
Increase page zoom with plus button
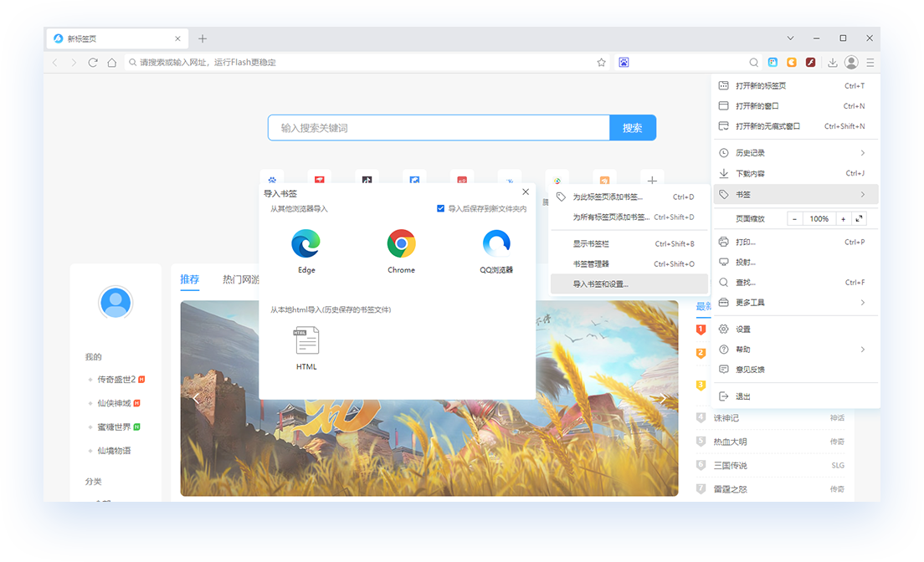[843, 218]
